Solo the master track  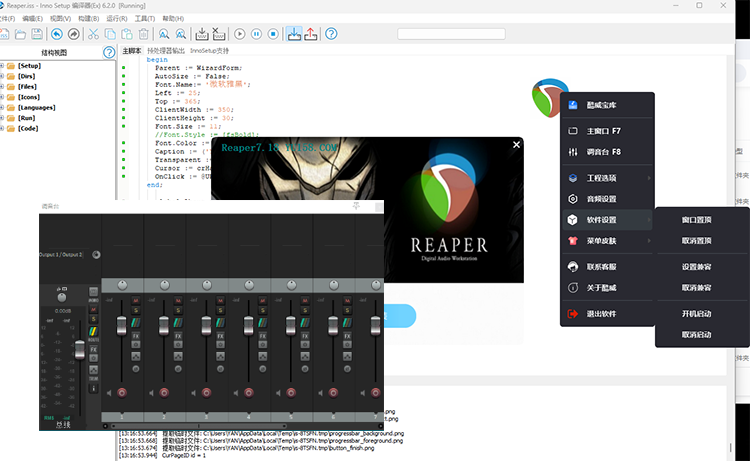coord(94,319)
